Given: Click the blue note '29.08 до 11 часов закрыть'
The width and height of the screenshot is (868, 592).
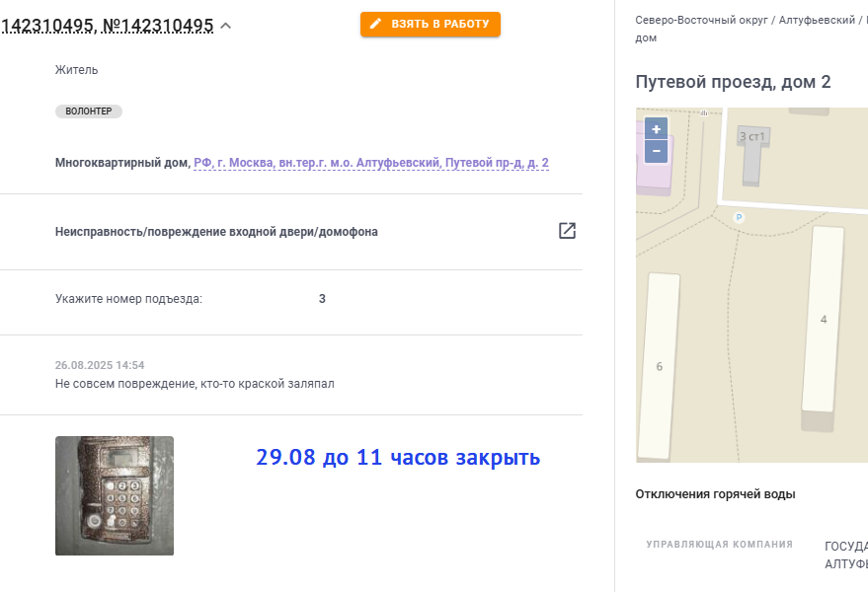Looking at the screenshot, I should click(398, 458).
